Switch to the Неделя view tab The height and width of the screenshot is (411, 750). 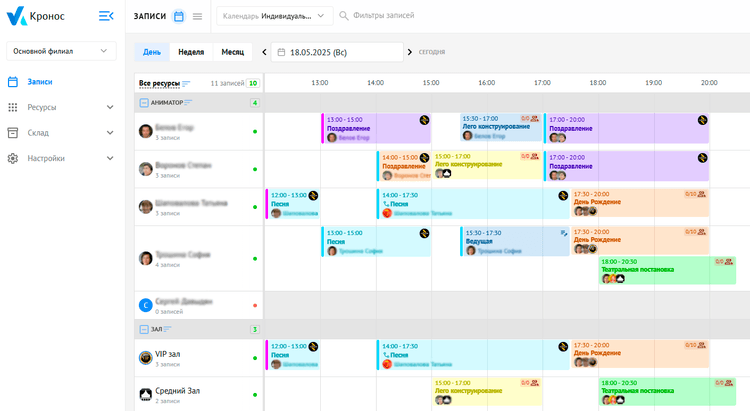(x=191, y=52)
